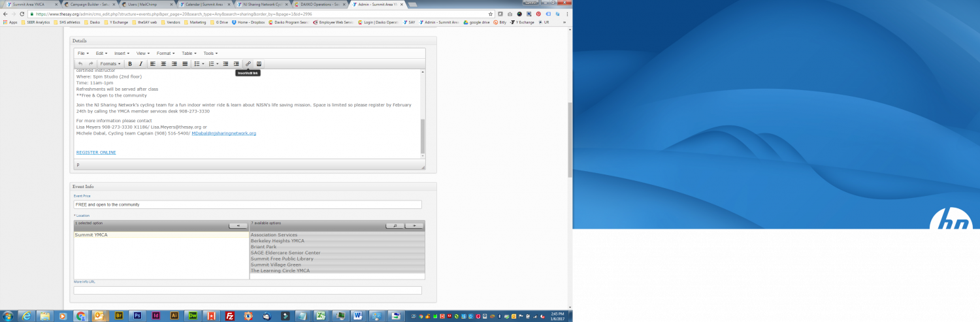Increase indent using the indent icon

236,64
